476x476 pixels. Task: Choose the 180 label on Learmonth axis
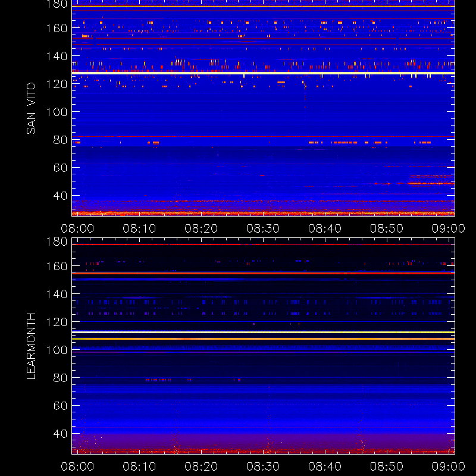pos(57,242)
